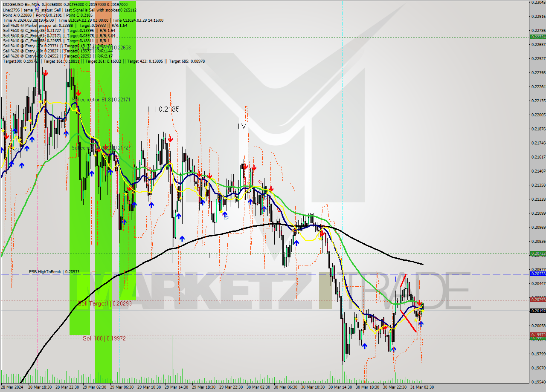Click the black 0.20197 current price tag
The height and width of the screenshot is (392, 546).
point(537,311)
